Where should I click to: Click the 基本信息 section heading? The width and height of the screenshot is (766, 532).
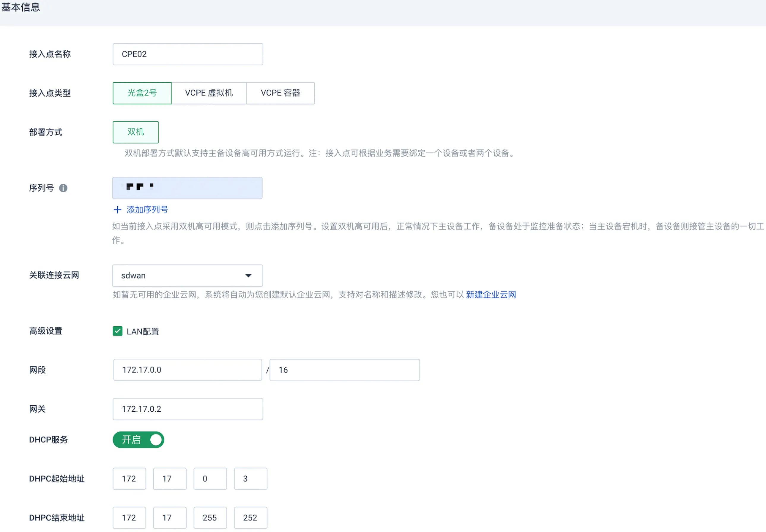tap(21, 7)
